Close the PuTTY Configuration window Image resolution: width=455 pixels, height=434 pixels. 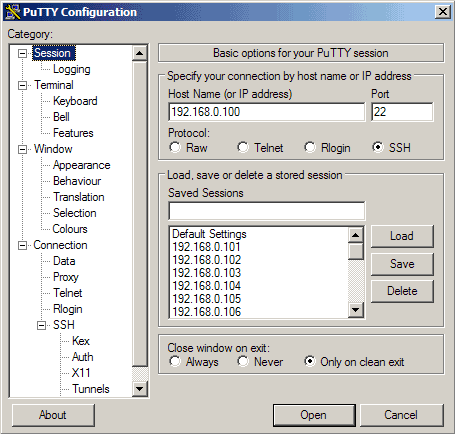(x=443, y=12)
